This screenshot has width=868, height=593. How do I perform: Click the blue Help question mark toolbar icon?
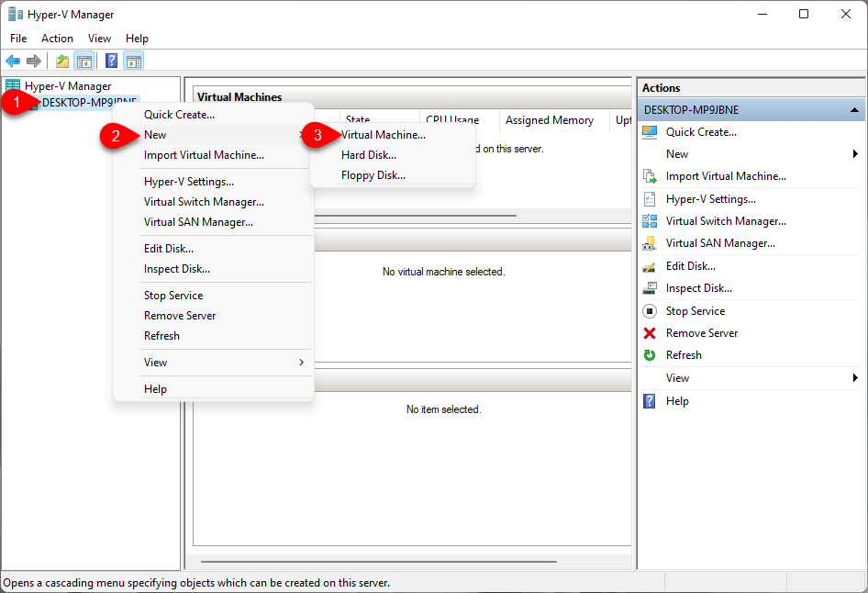[111, 61]
